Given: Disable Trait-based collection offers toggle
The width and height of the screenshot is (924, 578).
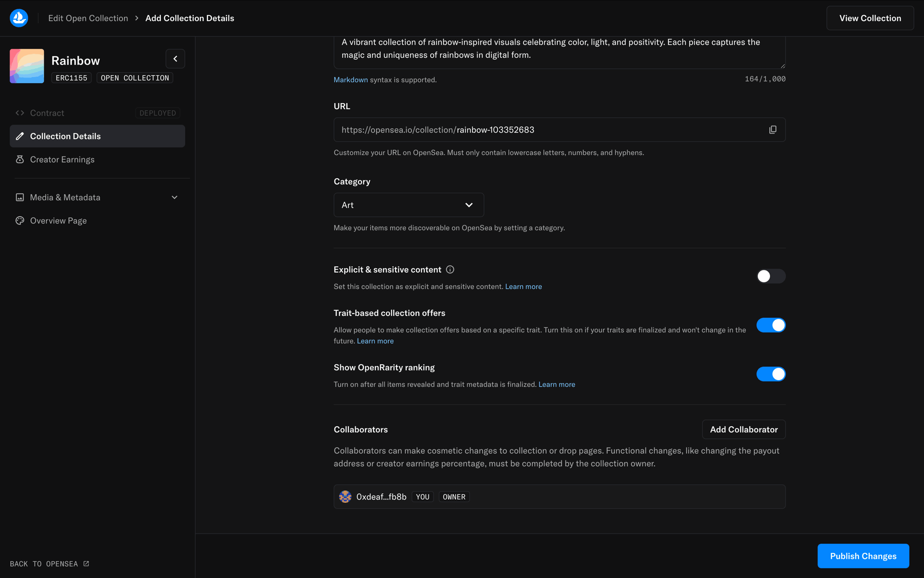Looking at the screenshot, I should pyautogui.click(x=771, y=325).
